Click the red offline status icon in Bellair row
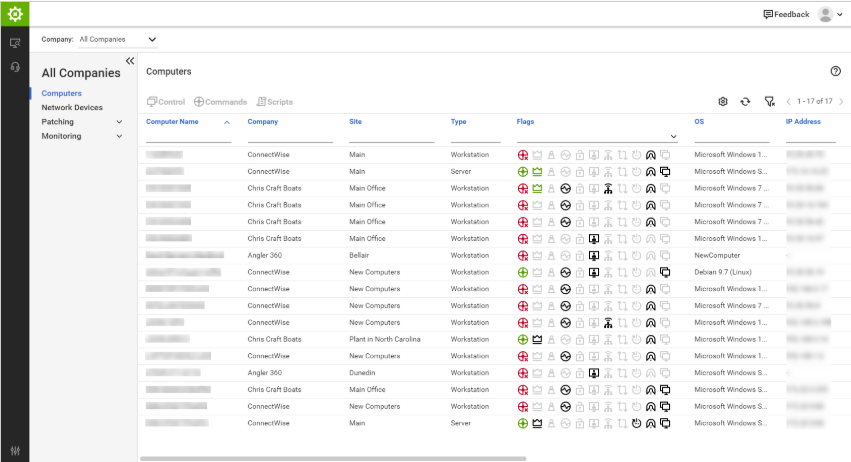This screenshot has height=462, width=851. [523, 255]
